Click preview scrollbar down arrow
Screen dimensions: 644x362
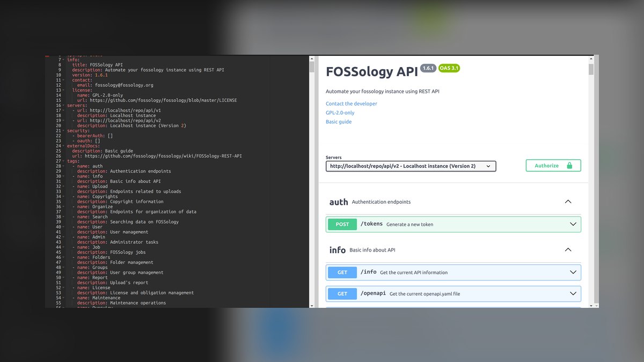click(591, 305)
